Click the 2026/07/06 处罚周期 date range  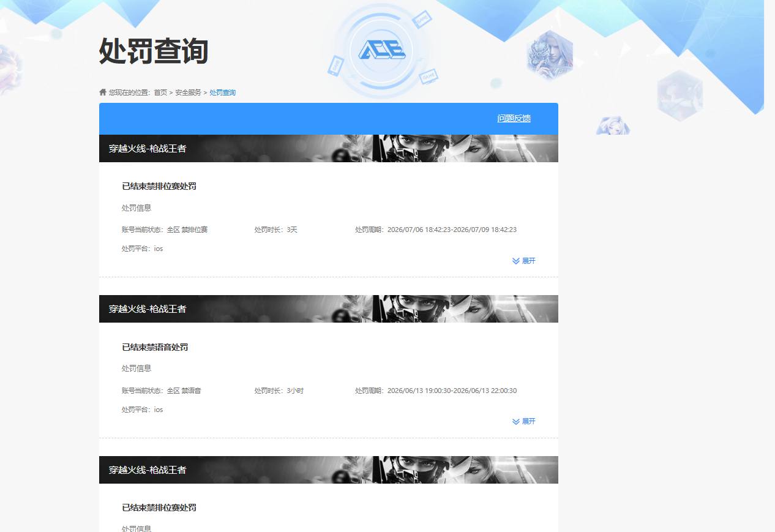click(x=436, y=230)
